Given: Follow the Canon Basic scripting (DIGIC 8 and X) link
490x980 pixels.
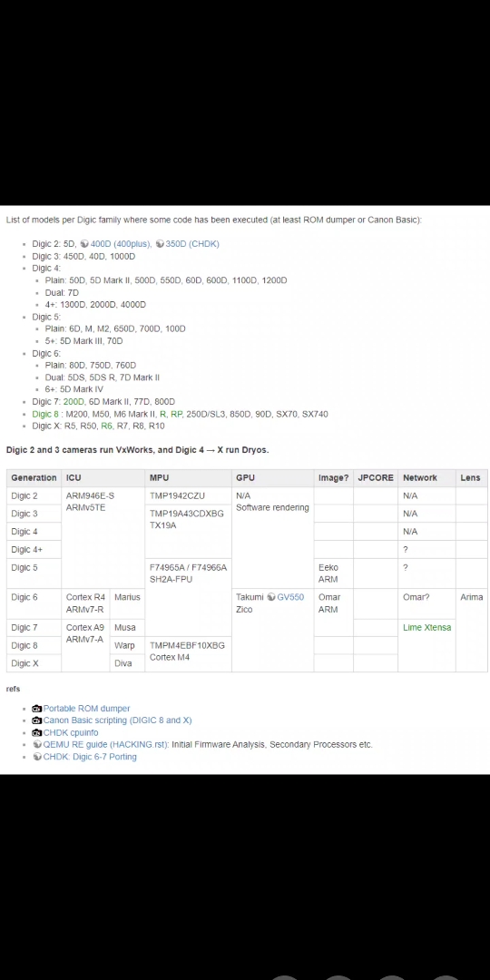Looking at the screenshot, I should point(117,720).
